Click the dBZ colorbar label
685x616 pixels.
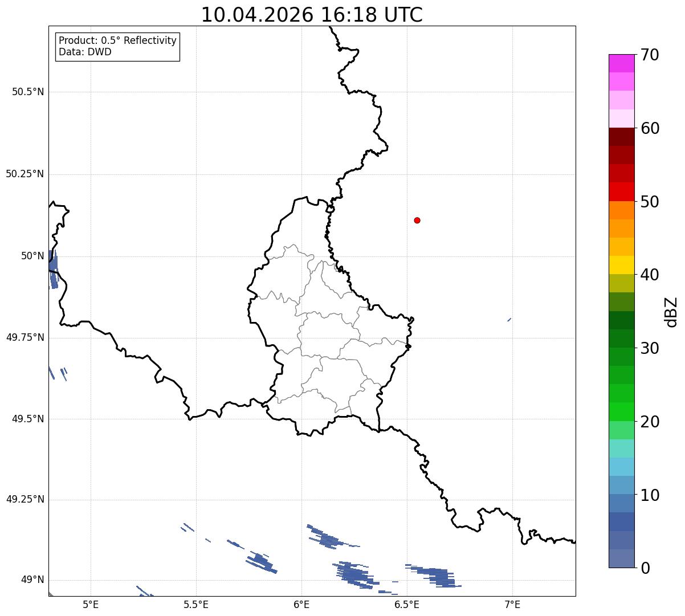(x=671, y=311)
